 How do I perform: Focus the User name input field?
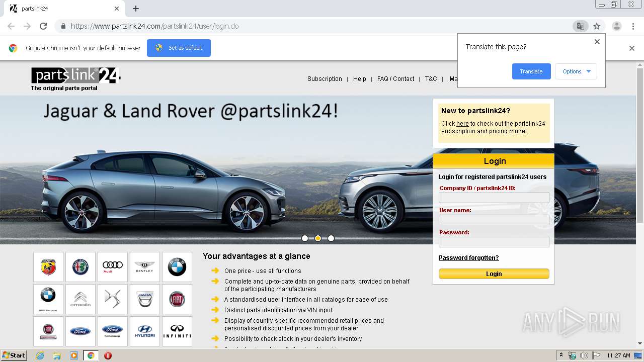[494, 220]
